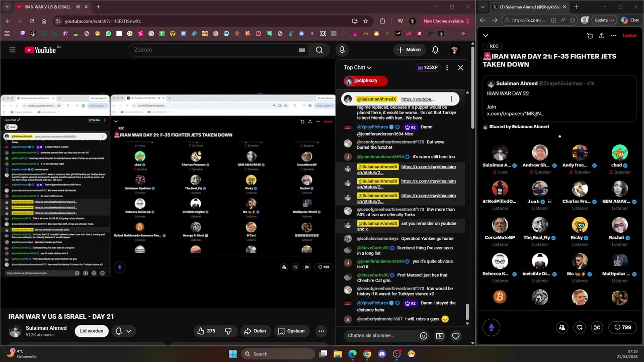Screen dimensions: 644x362
Task: Open X Space more options ellipsis
Action: point(614,36)
